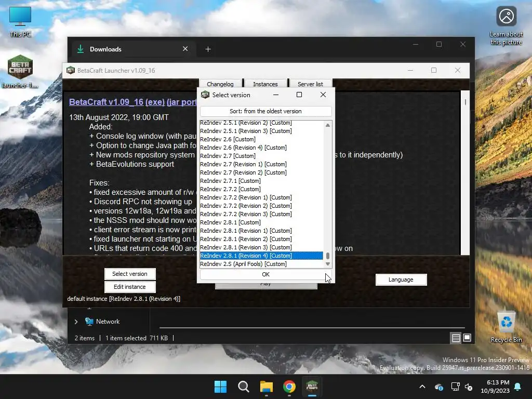Click the BetaCraft v1.09_16 (exe) link
Viewport: 532px width, 399px height.
tap(117, 102)
